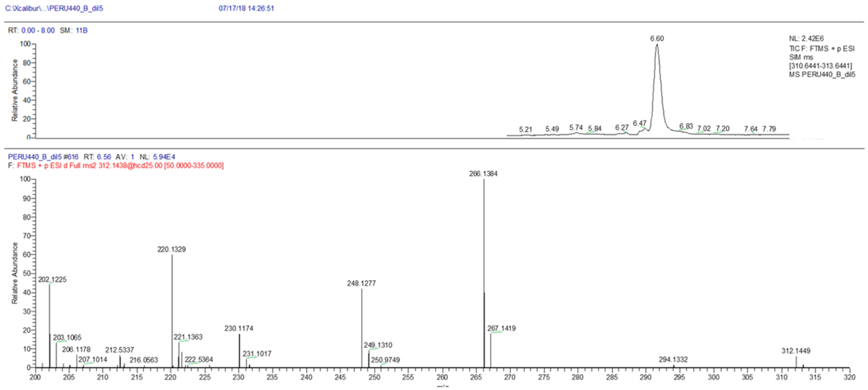Click the 7.79 retention time marker
This screenshot has height=390, width=868.
769,129
